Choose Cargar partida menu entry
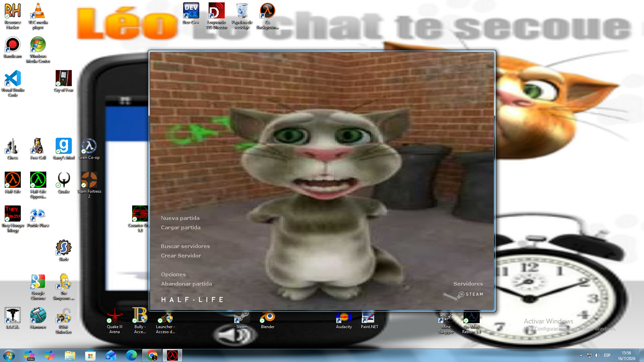Viewport: 644px width, 362px height. (181, 228)
